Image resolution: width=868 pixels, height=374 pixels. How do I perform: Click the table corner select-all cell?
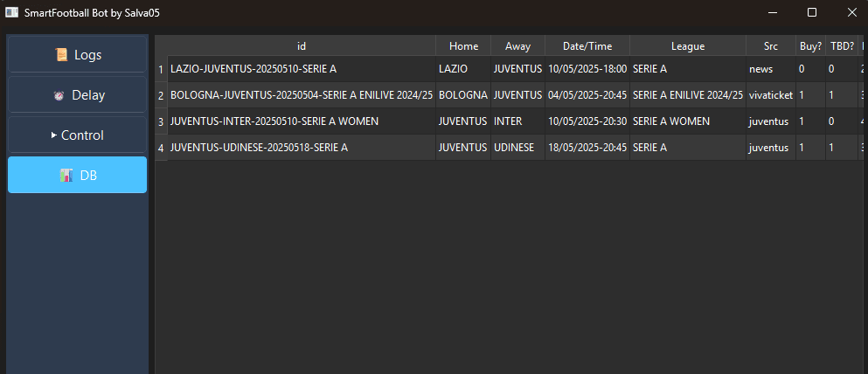point(161,46)
